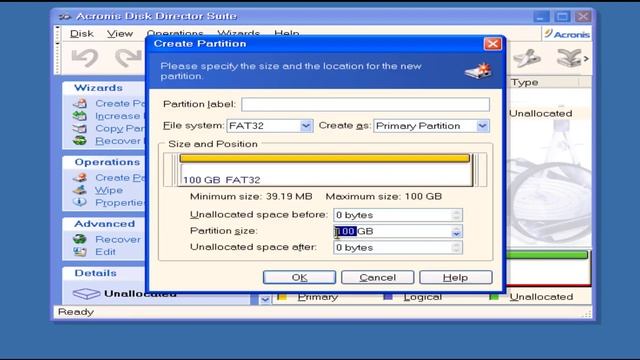Click the Cancel button
The height and width of the screenshot is (360, 640).
pyautogui.click(x=378, y=278)
